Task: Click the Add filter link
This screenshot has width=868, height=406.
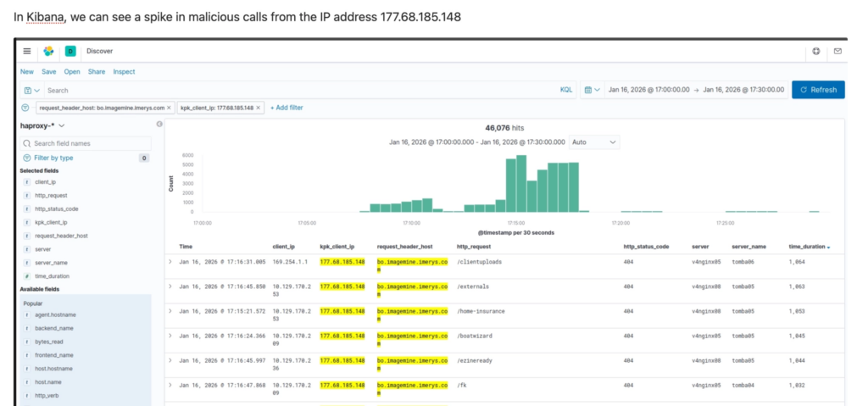Action: point(286,108)
